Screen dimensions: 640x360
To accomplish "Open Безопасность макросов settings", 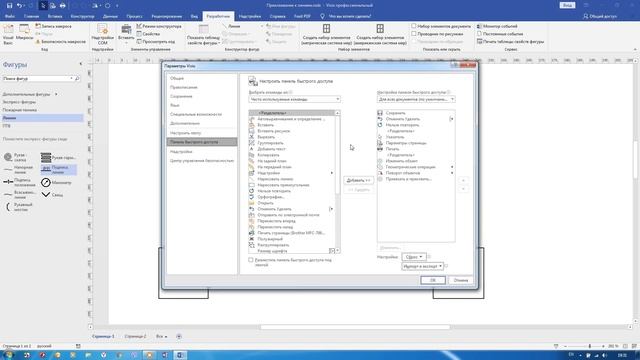I will pyautogui.click(x=61, y=42).
